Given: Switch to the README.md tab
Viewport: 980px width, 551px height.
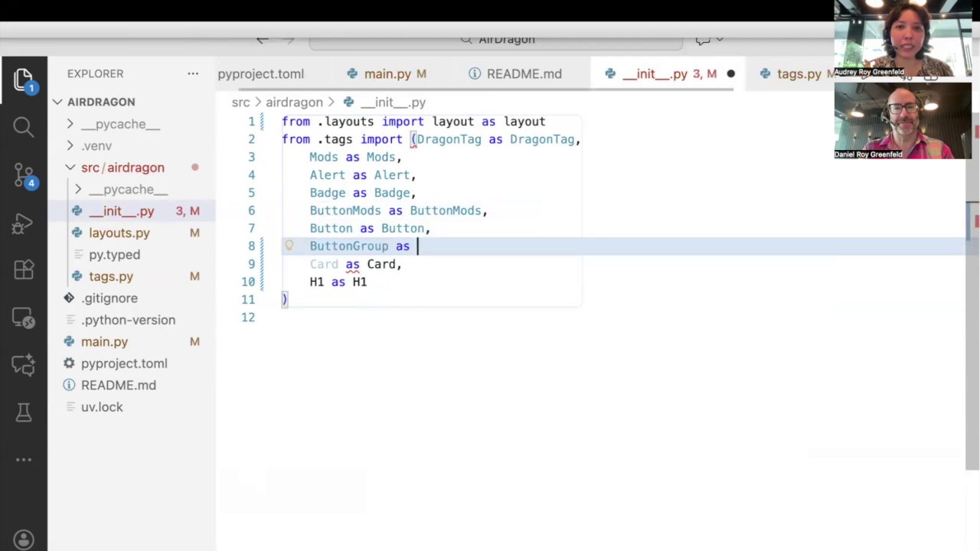Looking at the screenshot, I should coord(524,73).
